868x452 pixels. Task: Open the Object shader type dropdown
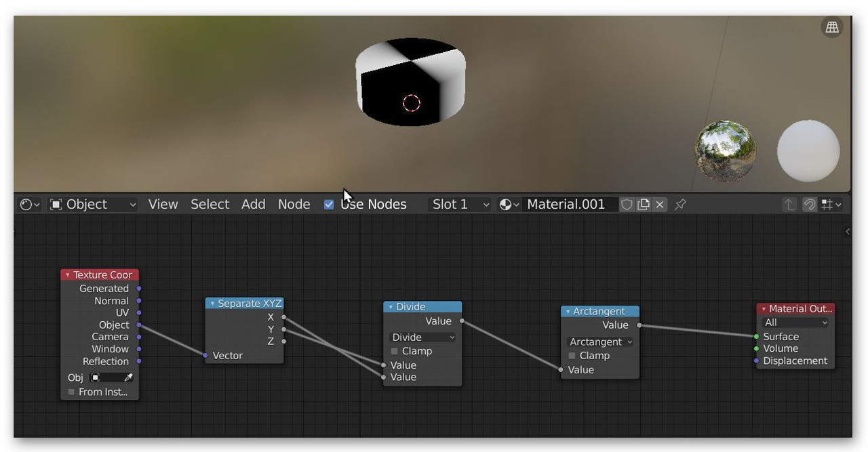(x=93, y=205)
